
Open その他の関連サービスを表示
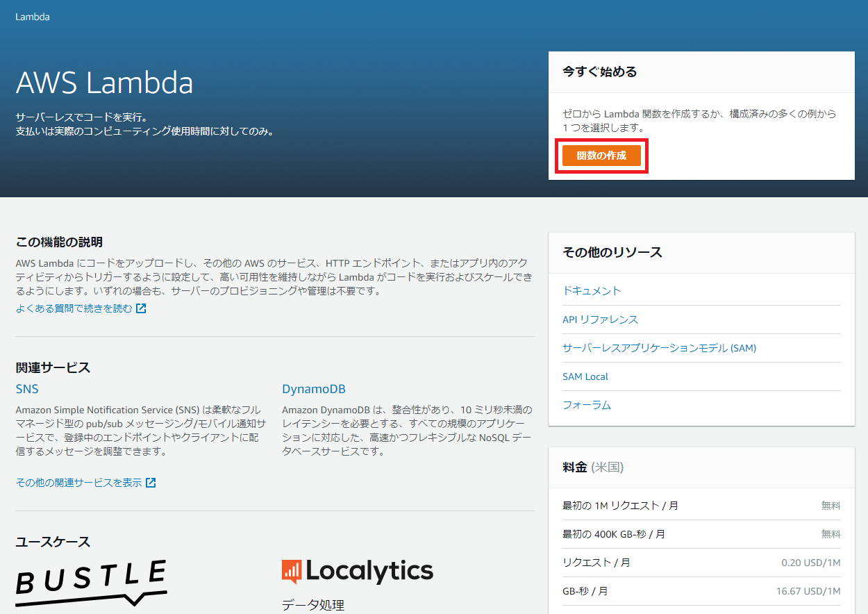pos(78,482)
